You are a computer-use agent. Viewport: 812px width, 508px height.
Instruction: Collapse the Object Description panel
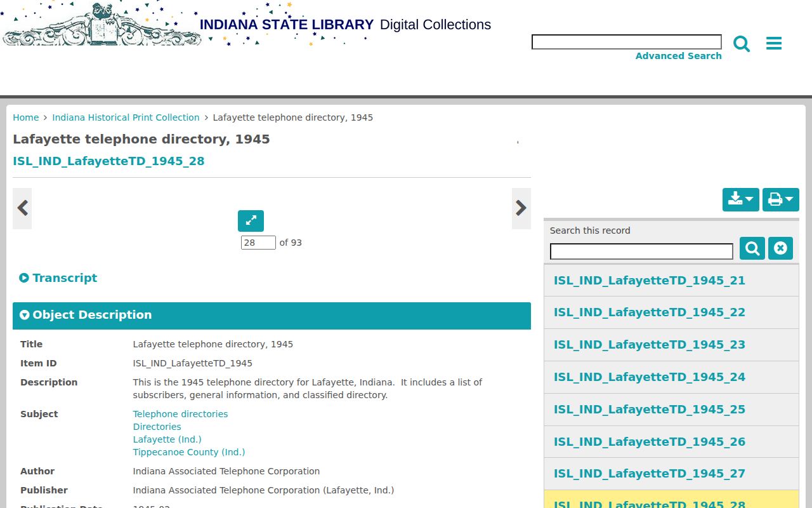point(272,316)
